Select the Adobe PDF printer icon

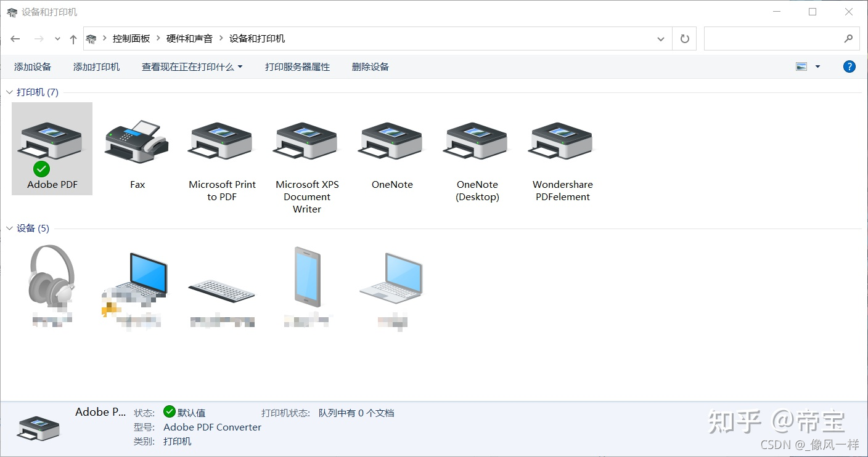(x=52, y=140)
